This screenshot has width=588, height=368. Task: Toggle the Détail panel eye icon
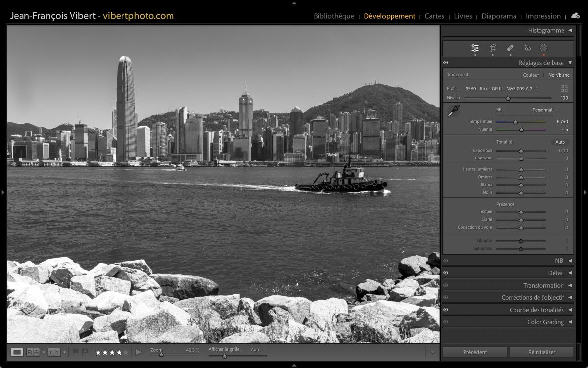coord(446,273)
